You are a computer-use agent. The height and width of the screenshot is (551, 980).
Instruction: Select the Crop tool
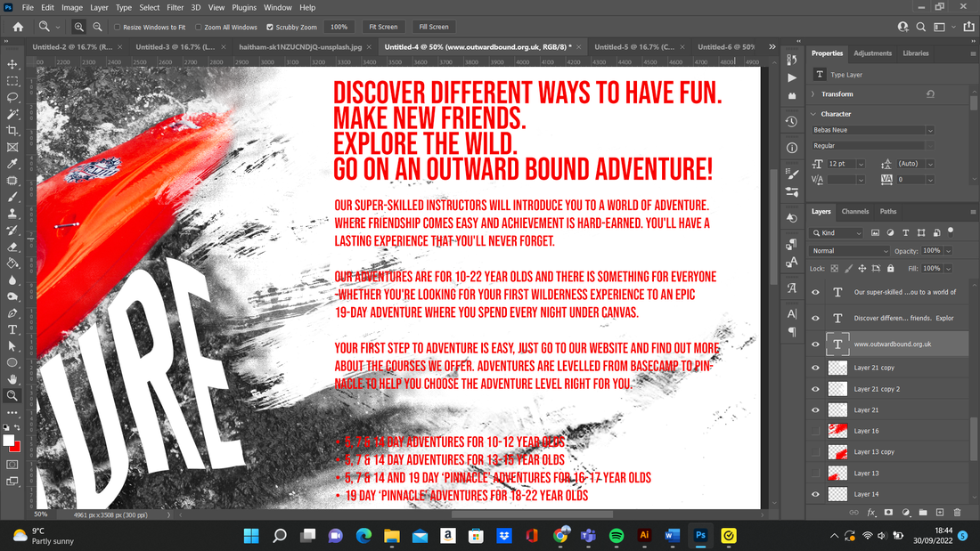12,131
